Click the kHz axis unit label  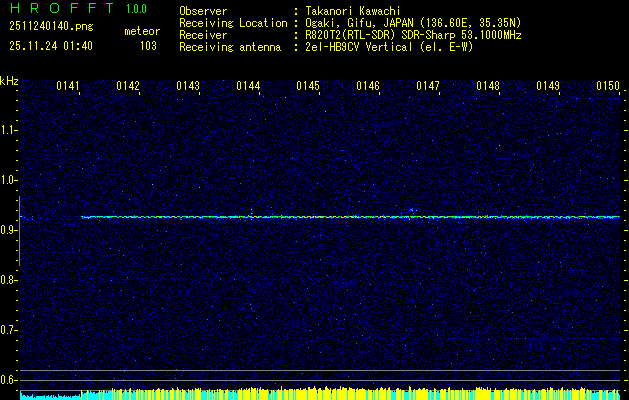click(9, 81)
